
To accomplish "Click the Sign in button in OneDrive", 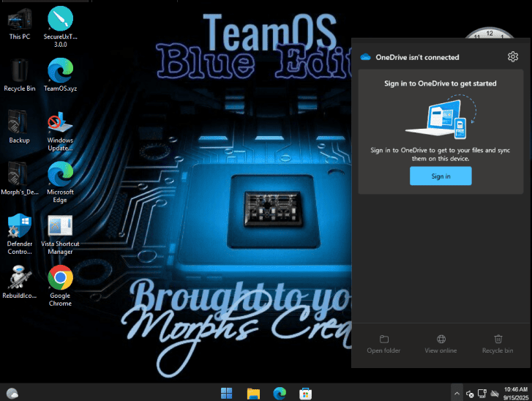I will tap(441, 176).
